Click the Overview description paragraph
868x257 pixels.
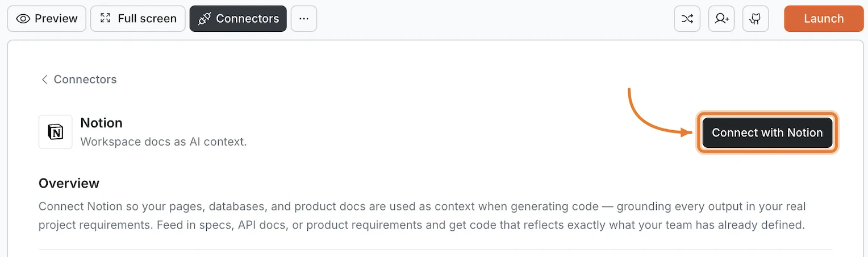click(422, 215)
